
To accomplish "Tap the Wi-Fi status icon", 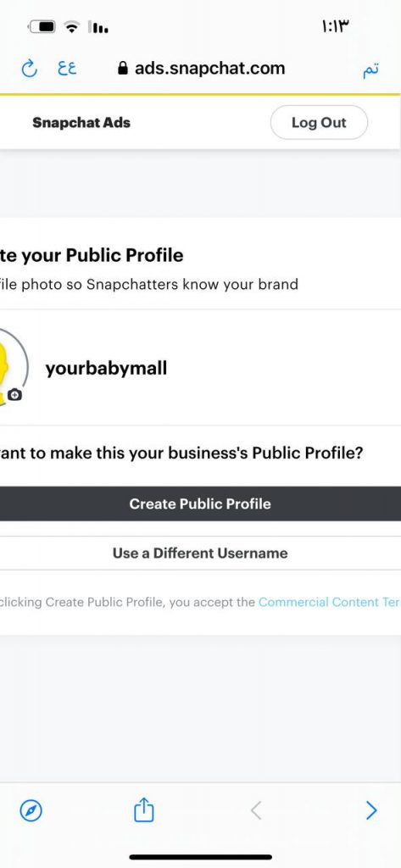I will 71,26.
